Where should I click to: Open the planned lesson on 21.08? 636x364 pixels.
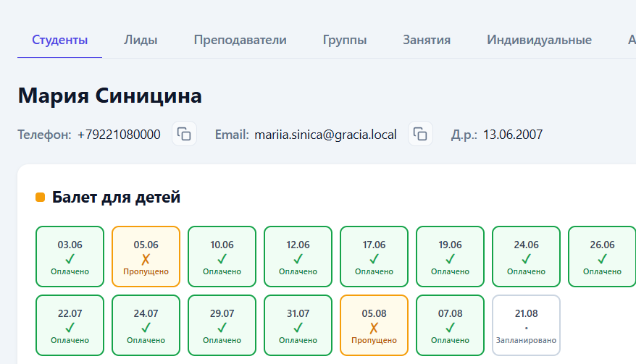coord(526,326)
